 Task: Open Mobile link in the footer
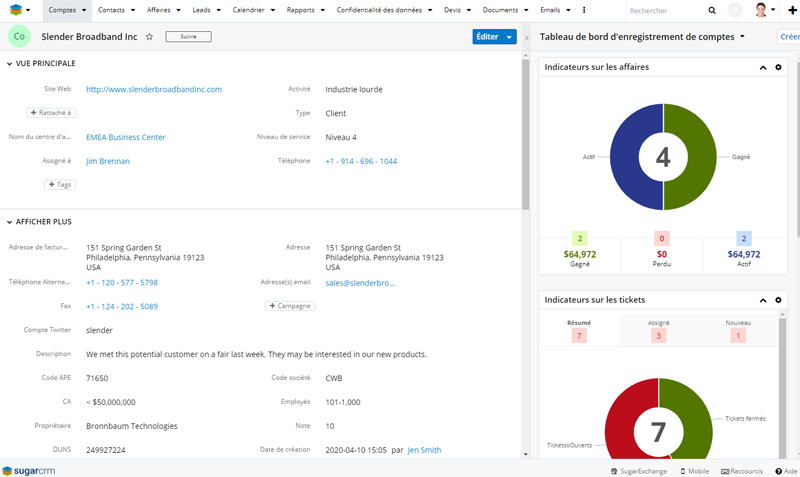click(695, 471)
